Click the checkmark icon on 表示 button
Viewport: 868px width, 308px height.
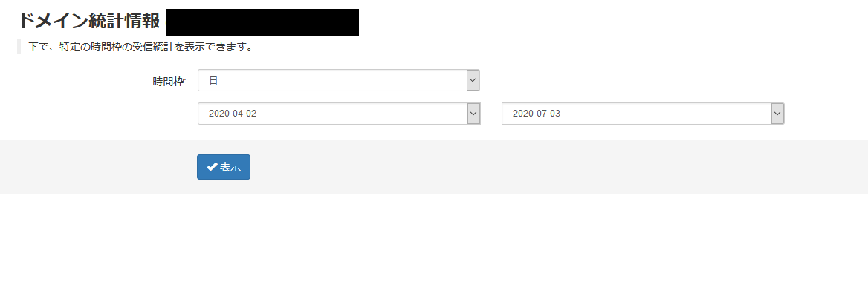[212, 167]
